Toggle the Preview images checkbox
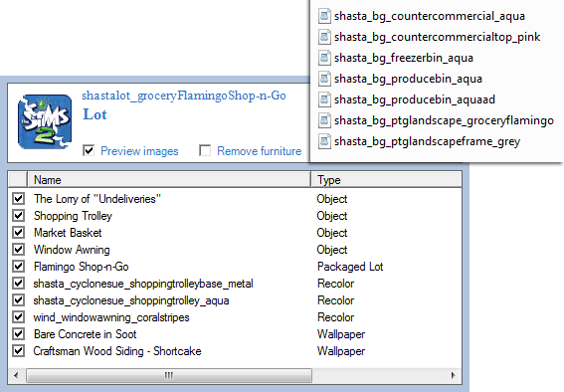This screenshot has width=564, height=392. point(89,150)
